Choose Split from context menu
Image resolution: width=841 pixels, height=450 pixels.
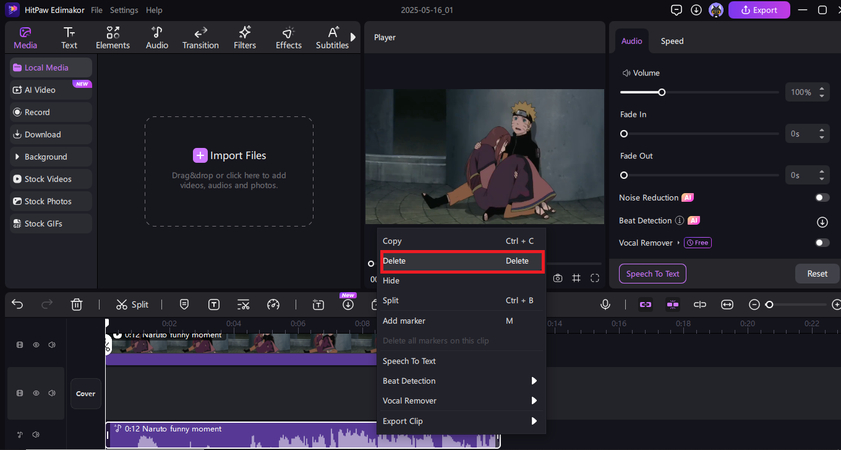pos(462,300)
